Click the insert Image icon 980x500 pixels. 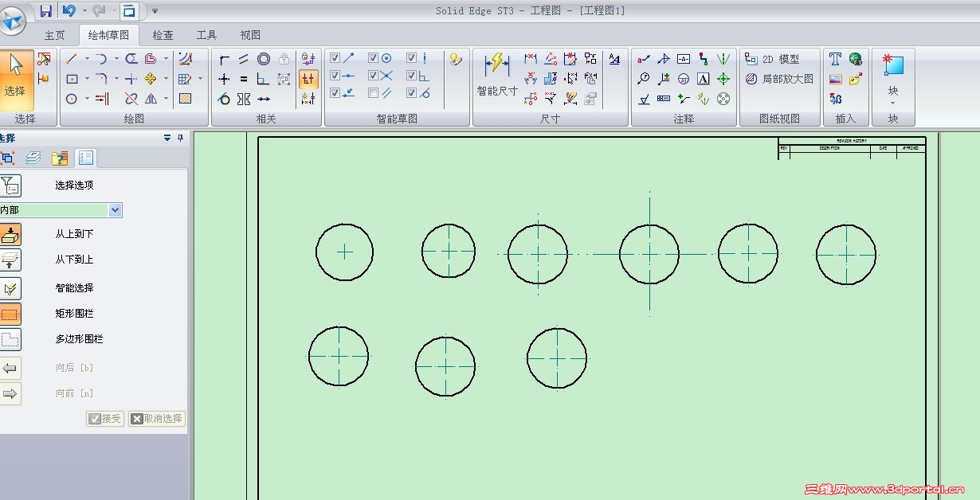coord(835,79)
